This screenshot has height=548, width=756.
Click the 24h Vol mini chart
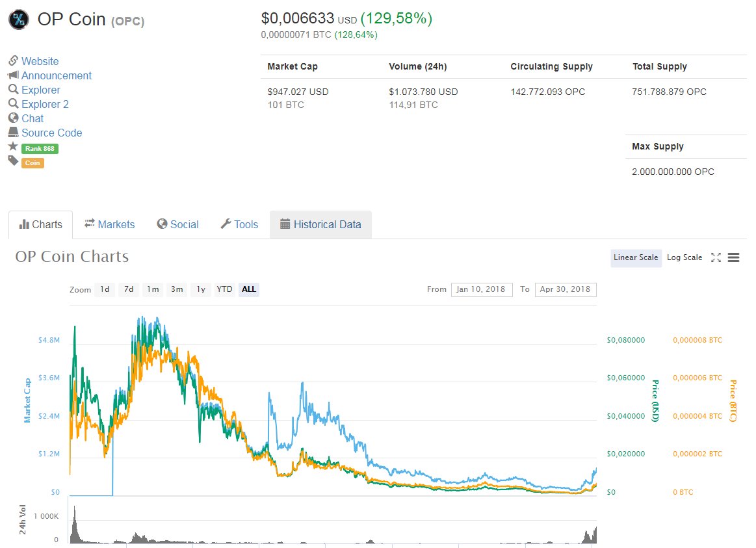pyautogui.click(x=325, y=527)
